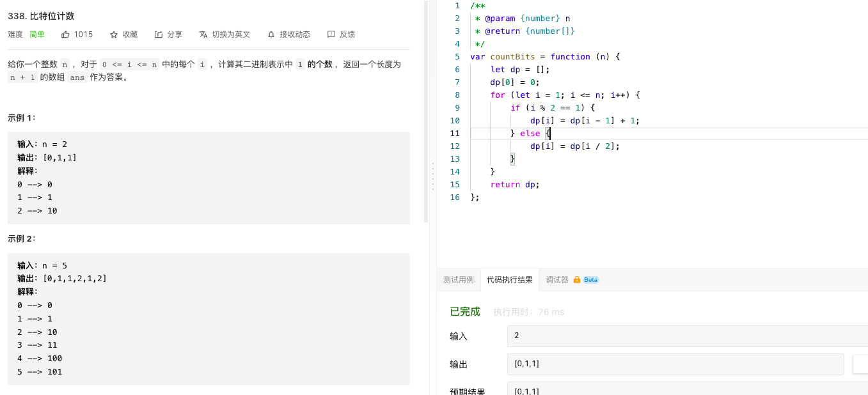The width and height of the screenshot is (868, 395).
Task: Click the 输入 field showing 2 in results
Action: 688,336
